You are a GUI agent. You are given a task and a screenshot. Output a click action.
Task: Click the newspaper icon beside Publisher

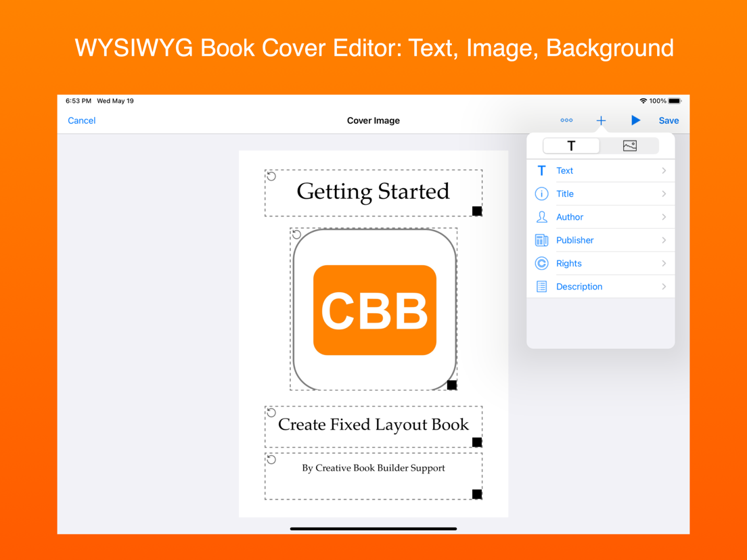click(x=542, y=240)
